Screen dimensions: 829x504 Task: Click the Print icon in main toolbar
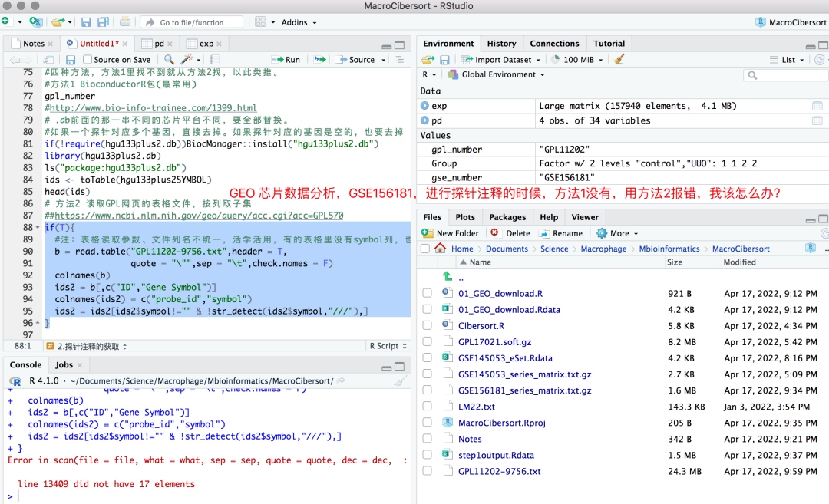[125, 21]
